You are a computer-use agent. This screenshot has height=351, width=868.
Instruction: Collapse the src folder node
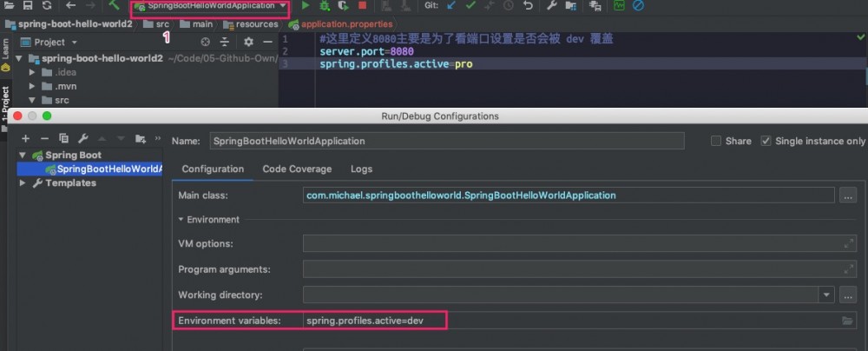pyautogui.click(x=31, y=101)
